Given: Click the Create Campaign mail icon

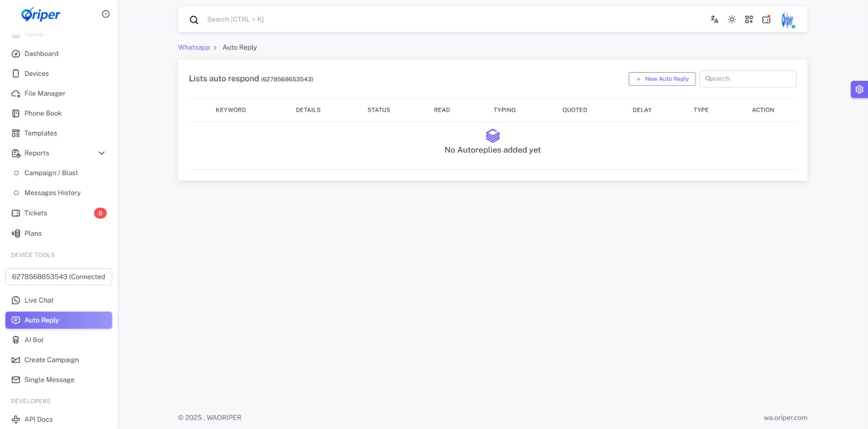Looking at the screenshot, I should pyautogui.click(x=16, y=360).
